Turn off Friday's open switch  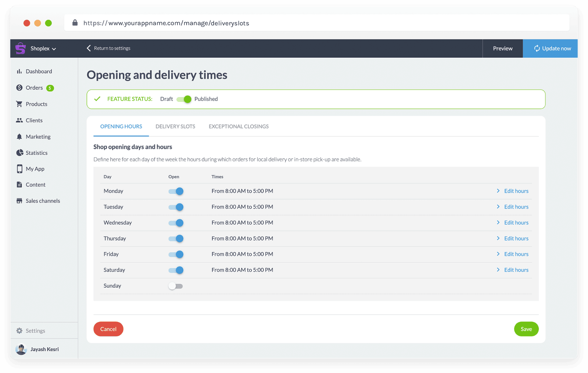[x=176, y=254]
